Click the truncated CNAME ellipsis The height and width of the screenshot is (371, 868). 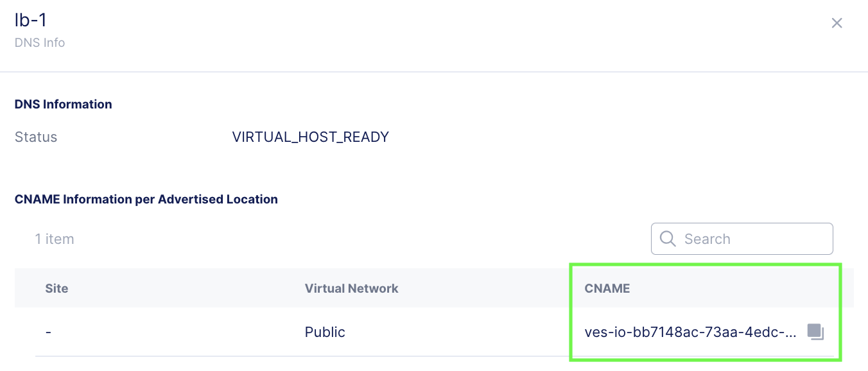tap(792, 332)
